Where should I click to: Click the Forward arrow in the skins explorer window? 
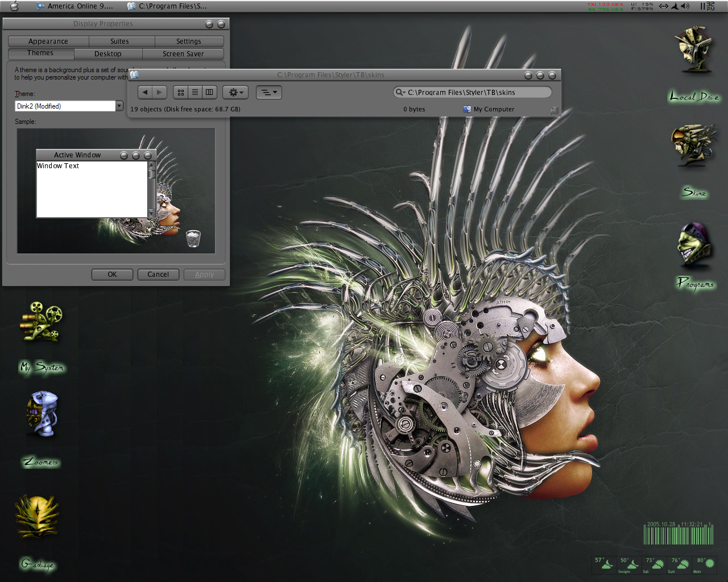(x=159, y=92)
